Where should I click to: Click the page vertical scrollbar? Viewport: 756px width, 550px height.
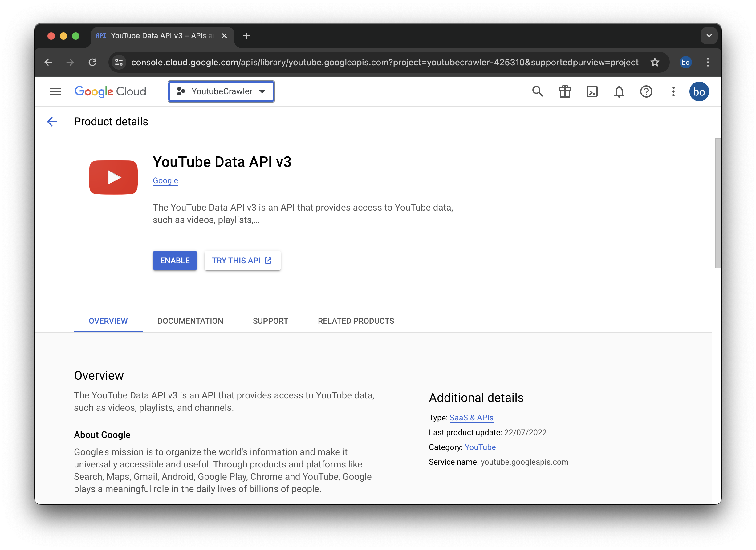[x=718, y=203]
